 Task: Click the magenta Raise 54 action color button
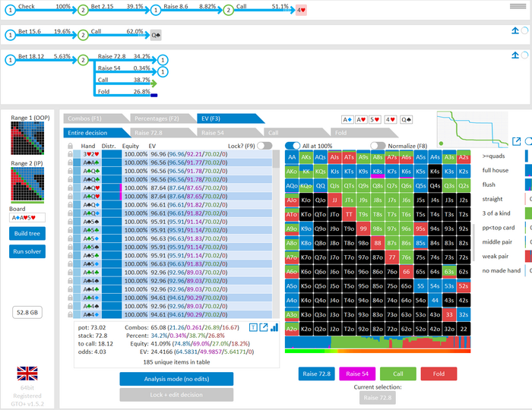point(356,373)
